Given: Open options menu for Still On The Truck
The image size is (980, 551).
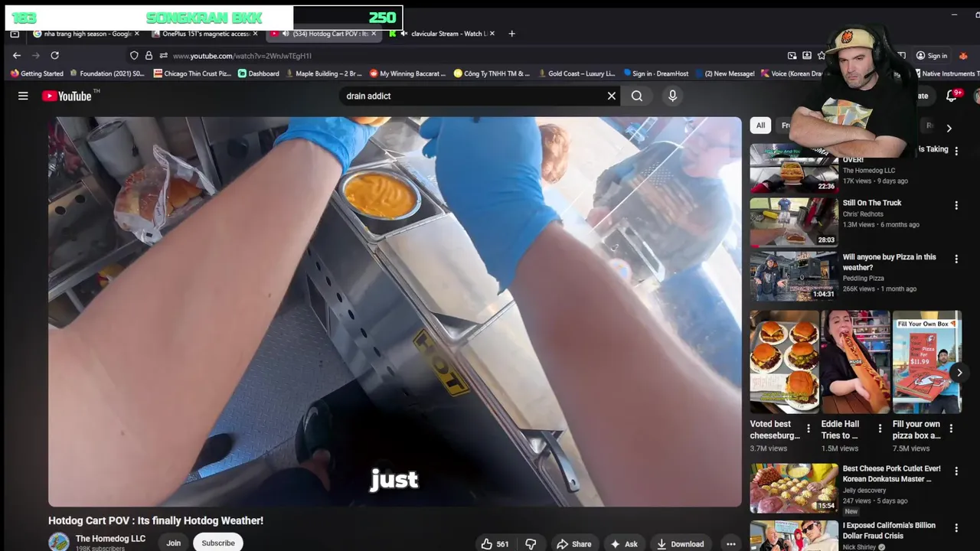Looking at the screenshot, I should pyautogui.click(x=956, y=205).
